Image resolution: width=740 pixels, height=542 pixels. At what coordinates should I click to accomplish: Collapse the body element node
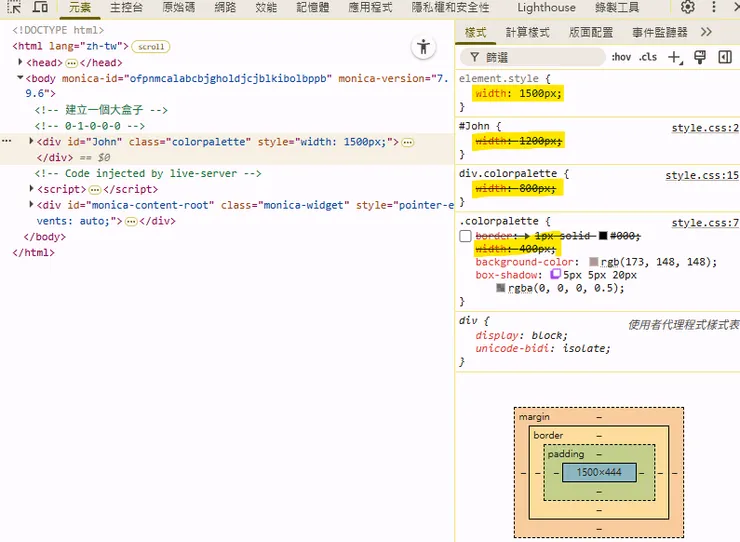coord(20,77)
